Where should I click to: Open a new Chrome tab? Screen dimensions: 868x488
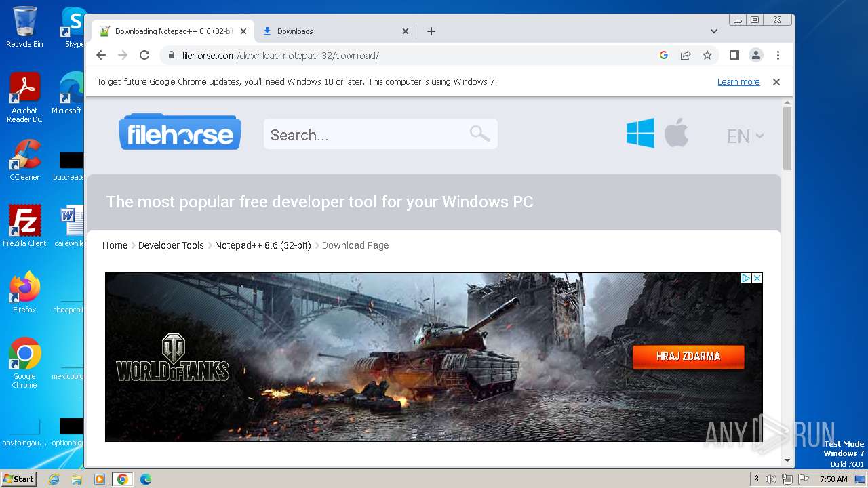point(431,31)
